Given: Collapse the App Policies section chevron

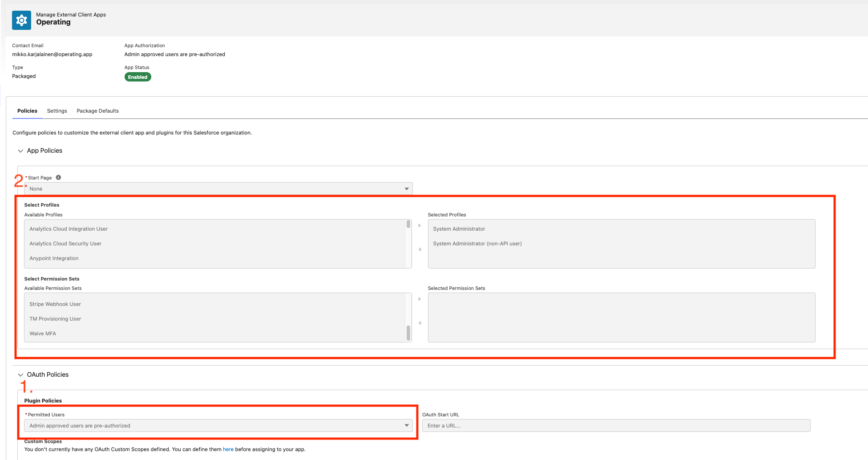Looking at the screenshot, I should [20, 151].
